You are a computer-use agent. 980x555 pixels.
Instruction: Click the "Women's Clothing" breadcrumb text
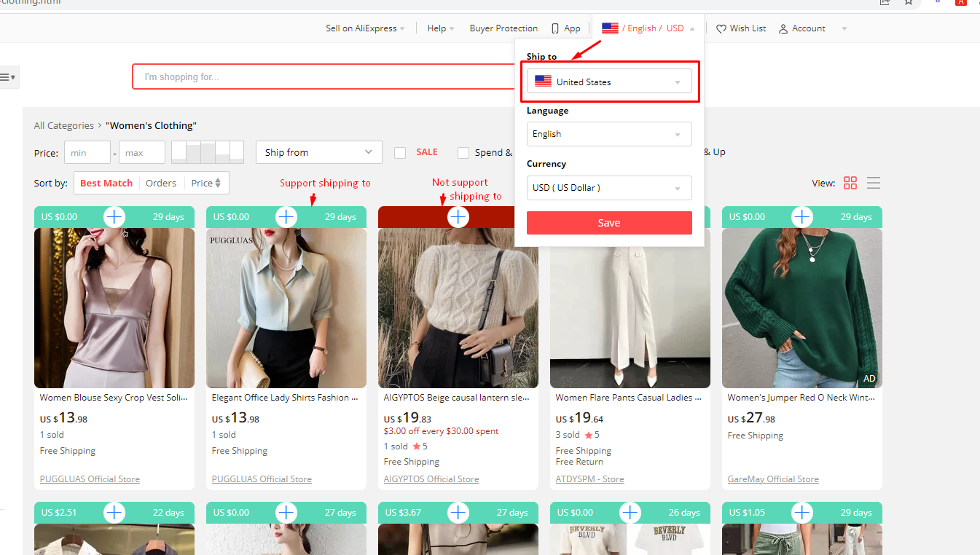click(x=152, y=125)
